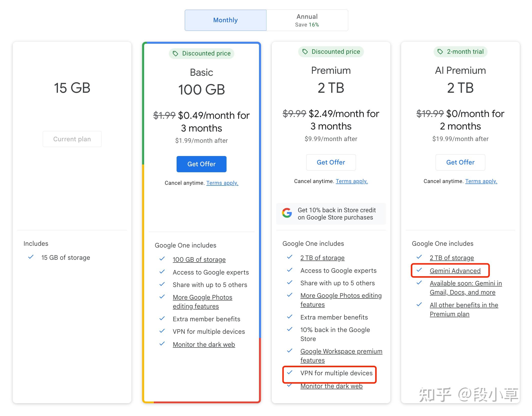
Task: Switch to the Annual billing tab
Action: [x=307, y=20]
